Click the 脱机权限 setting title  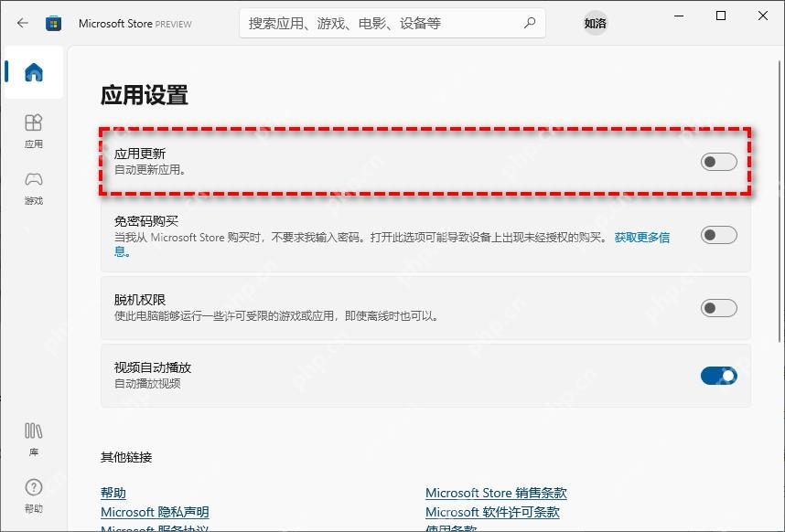tap(140, 300)
